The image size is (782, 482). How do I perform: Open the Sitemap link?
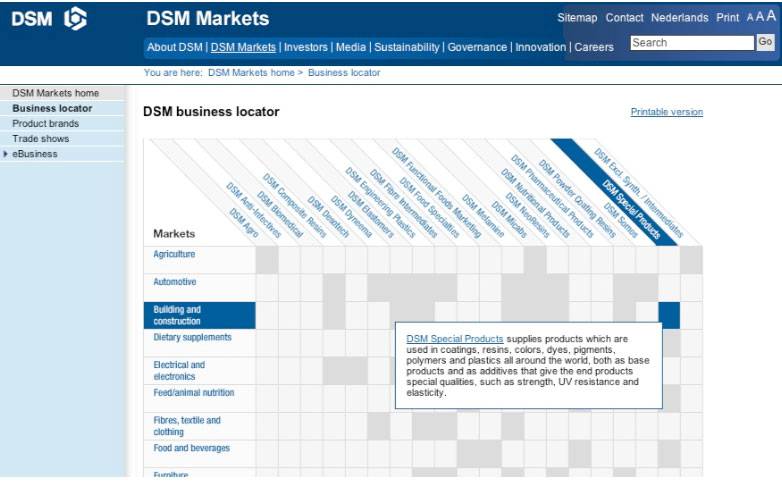(577, 18)
